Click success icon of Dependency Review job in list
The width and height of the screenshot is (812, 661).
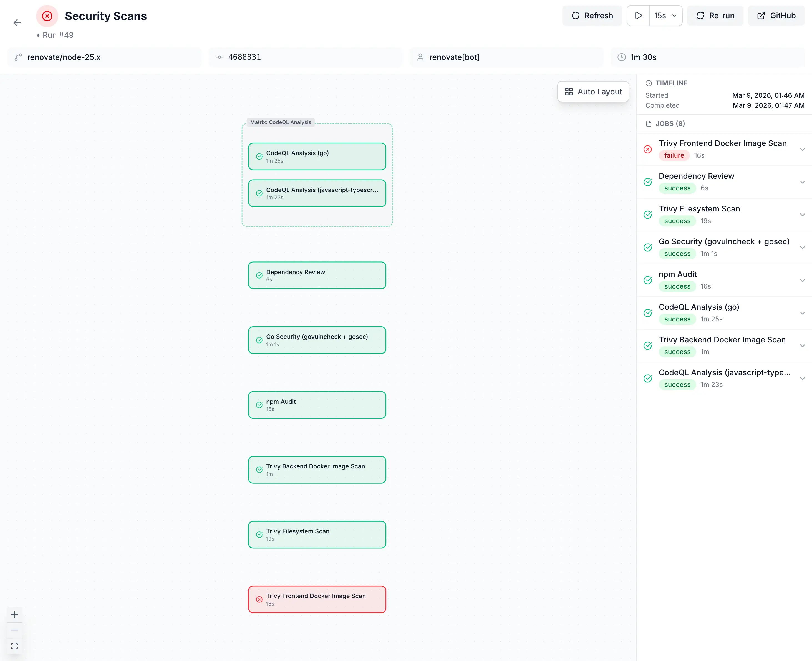point(647,182)
